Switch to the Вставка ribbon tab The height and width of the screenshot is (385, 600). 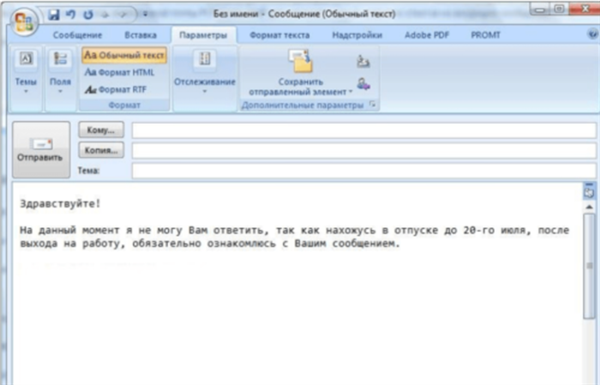pos(140,35)
